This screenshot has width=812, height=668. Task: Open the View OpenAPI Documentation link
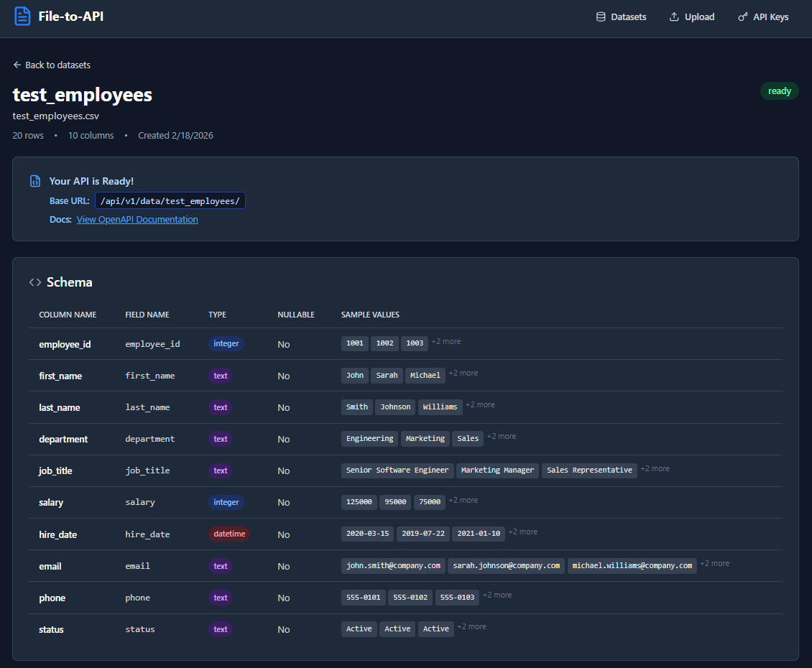coord(137,219)
